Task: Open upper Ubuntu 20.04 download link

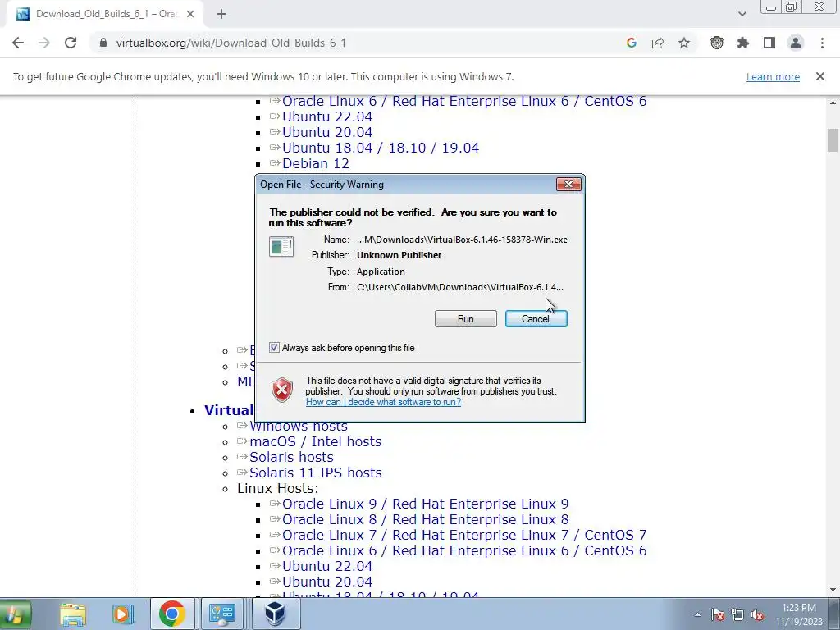Action: point(327,132)
